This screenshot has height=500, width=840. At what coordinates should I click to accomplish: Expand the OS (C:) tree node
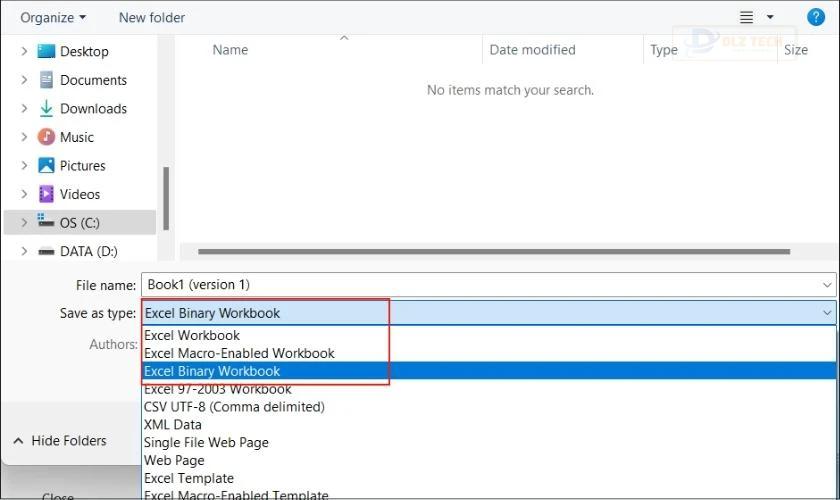point(24,222)
